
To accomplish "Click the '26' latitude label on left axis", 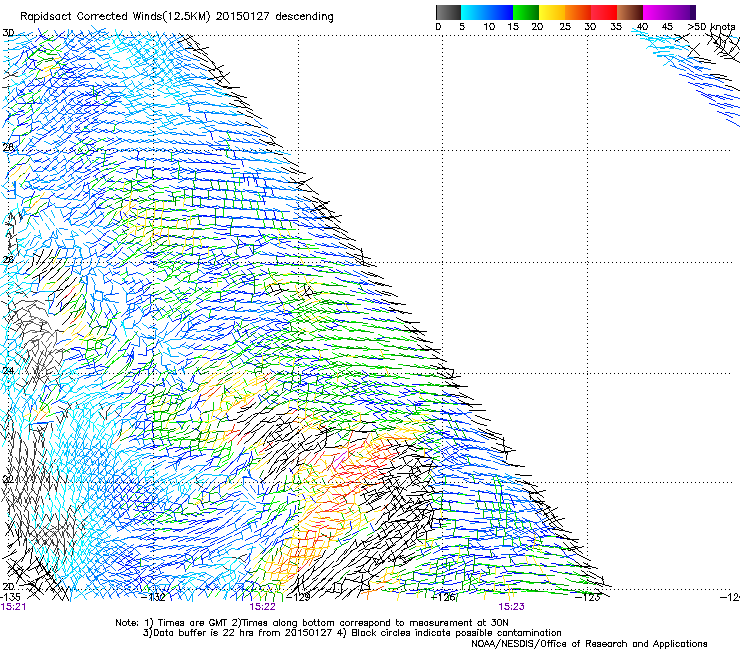I will (x=8, y=259).
